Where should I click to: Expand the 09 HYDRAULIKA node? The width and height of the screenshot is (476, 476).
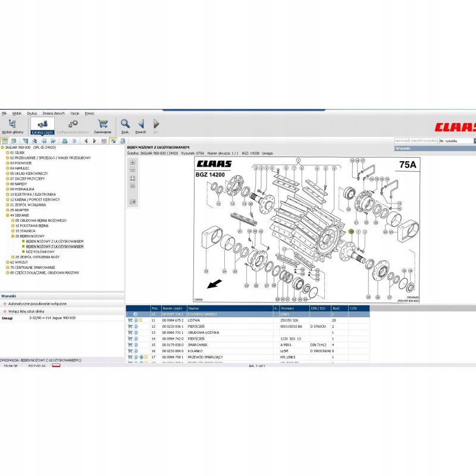click(8, 189)
